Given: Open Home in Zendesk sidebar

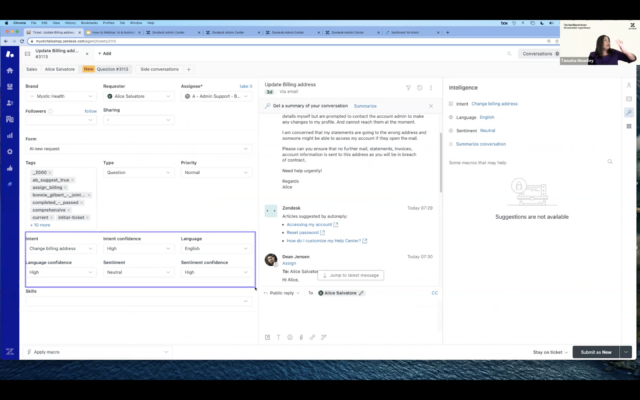Looking at the screenshot, I should (10, 71).
